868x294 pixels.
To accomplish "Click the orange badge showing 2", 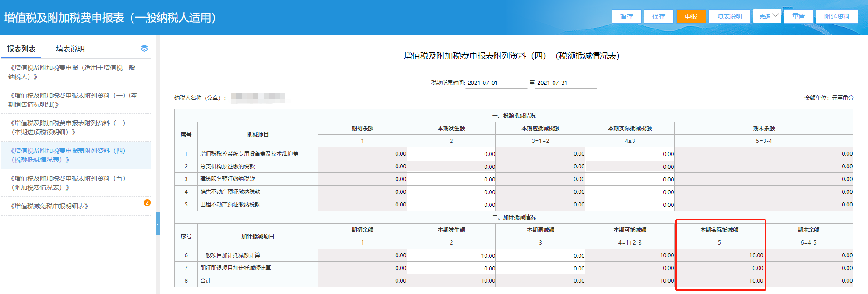I will pos(147,203).
